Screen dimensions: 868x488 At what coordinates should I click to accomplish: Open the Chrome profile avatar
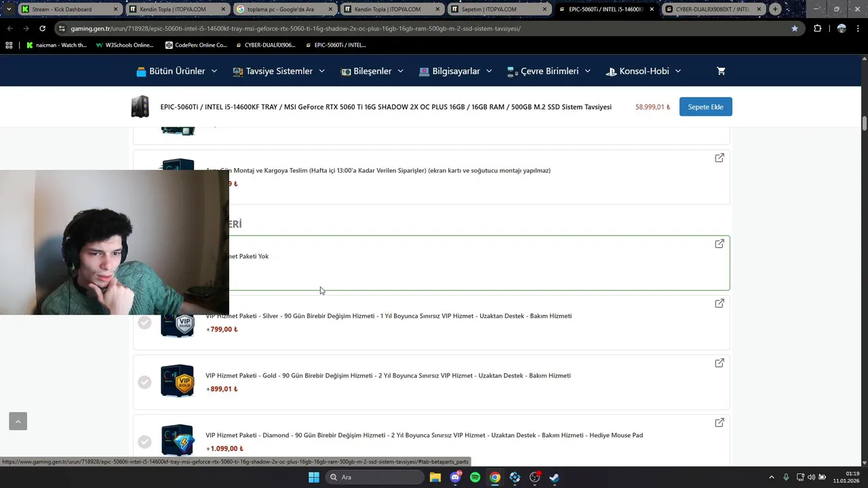pos(842,28)
